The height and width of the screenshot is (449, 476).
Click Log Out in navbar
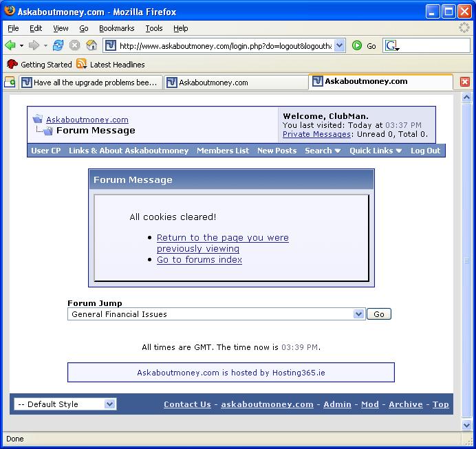coord(425,151)
